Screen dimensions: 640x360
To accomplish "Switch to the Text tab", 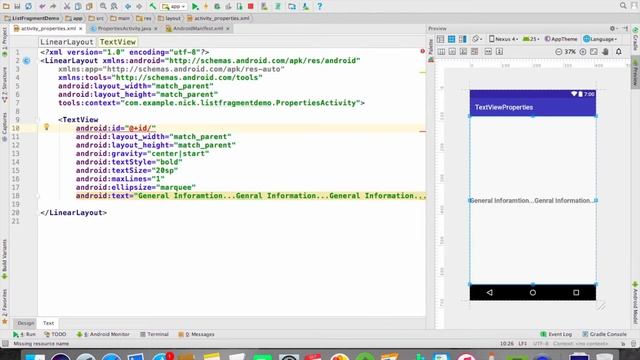I will pyautogui.click(x=48, y=323).
